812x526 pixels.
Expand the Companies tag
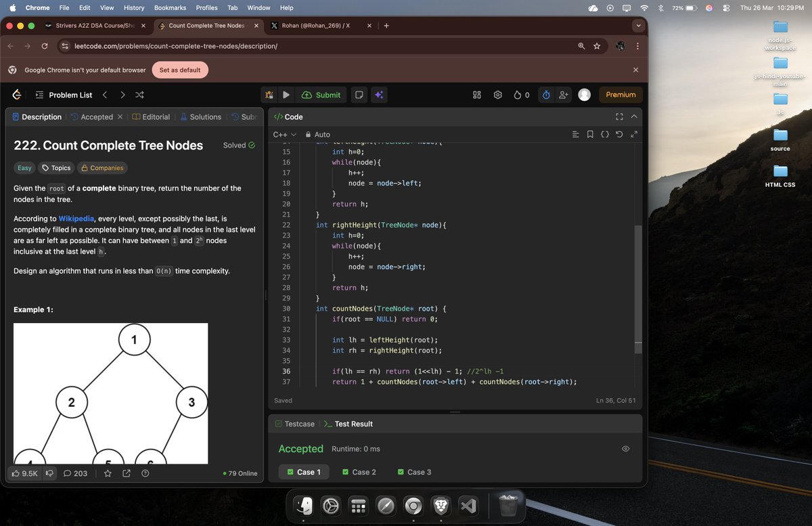[101, 168]
